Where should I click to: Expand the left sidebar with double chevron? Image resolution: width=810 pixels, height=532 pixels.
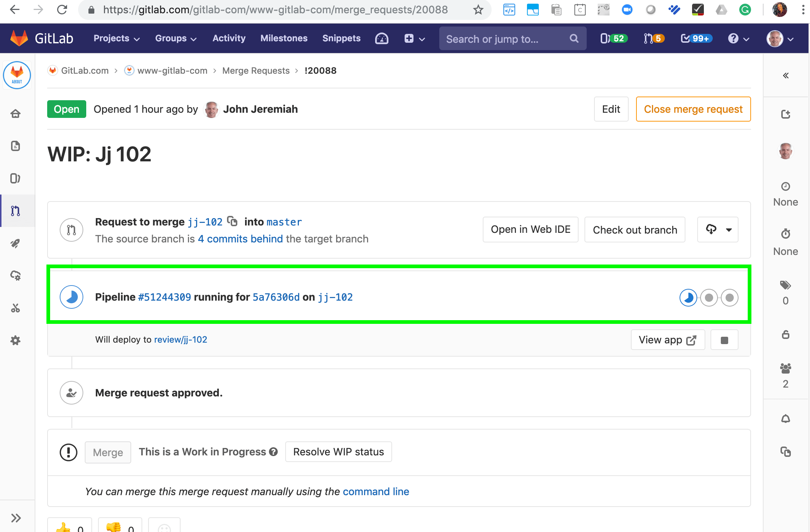[15, 518]
